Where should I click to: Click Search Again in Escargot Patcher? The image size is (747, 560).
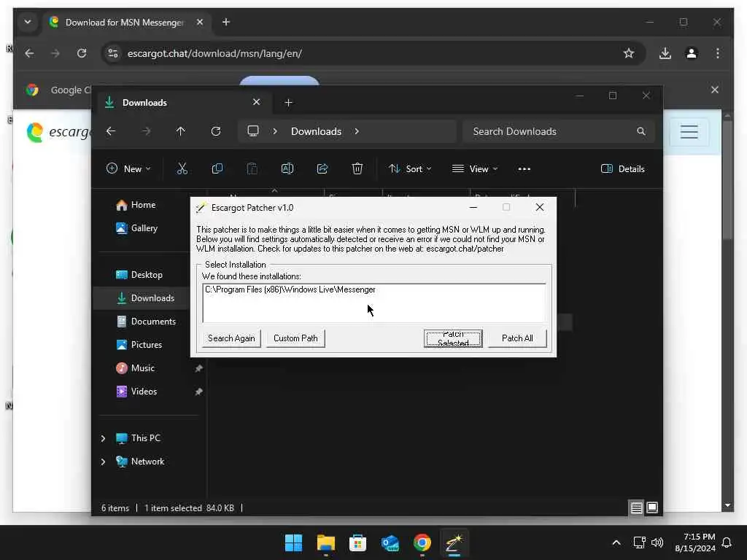pos(231,338)
